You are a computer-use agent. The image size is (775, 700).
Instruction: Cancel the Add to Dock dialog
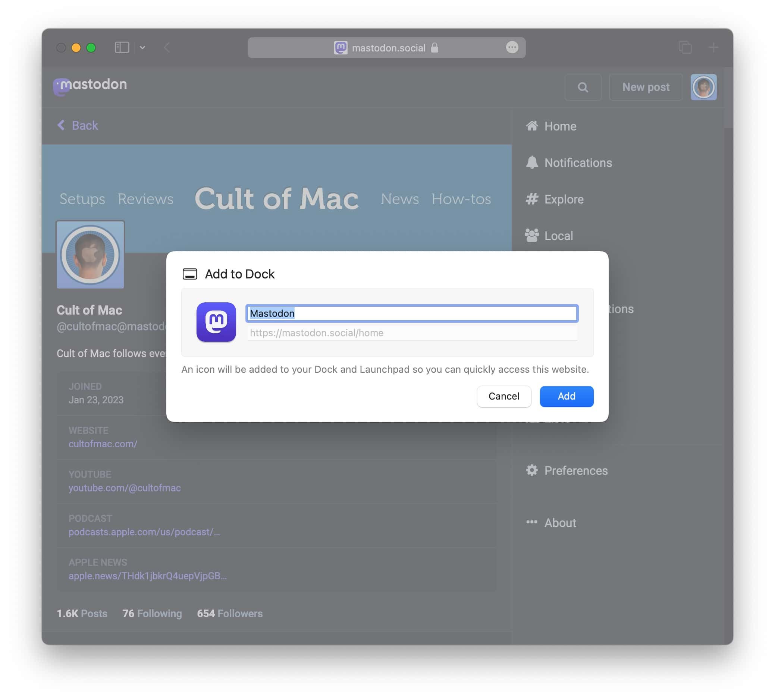(x=503, y=396)
